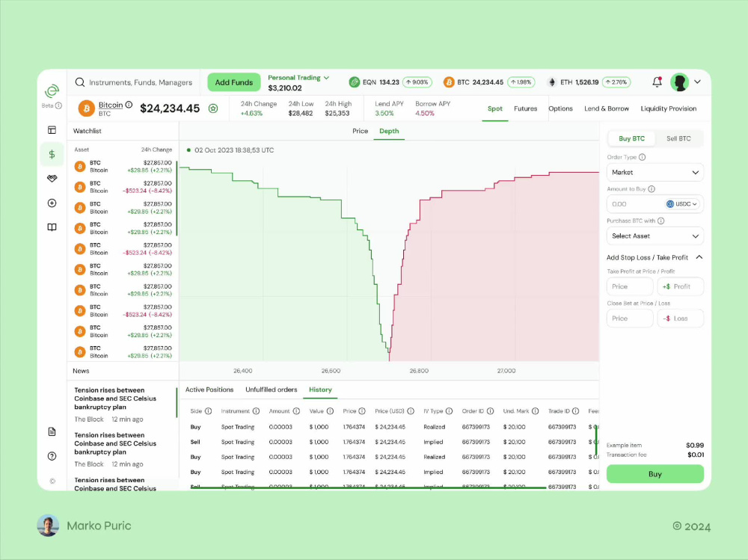Switch to the Futures tab

coord(525,108)
